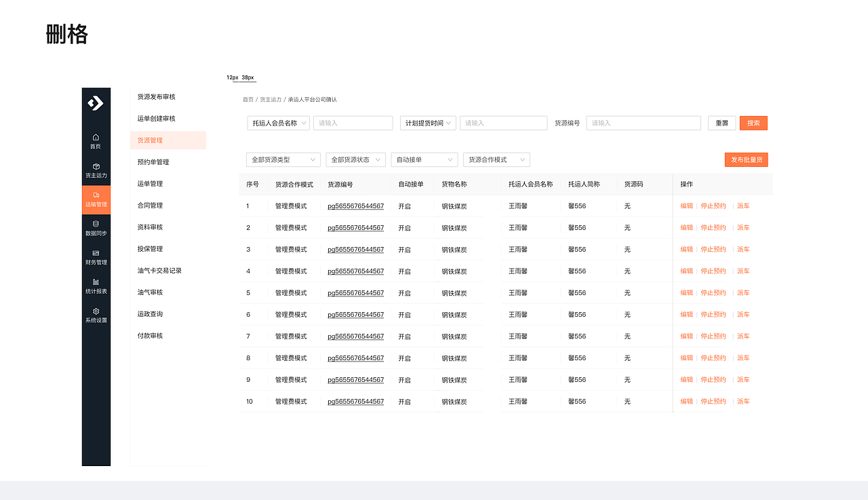Click 编辑 in row 2
Viewport: 868px width, 500px height.
687,228
